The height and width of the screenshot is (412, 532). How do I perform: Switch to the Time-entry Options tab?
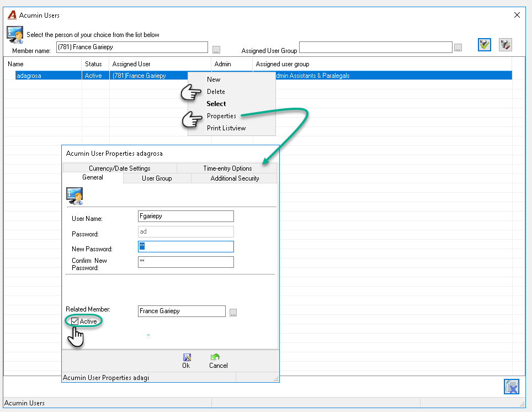(x=227, y=168)
